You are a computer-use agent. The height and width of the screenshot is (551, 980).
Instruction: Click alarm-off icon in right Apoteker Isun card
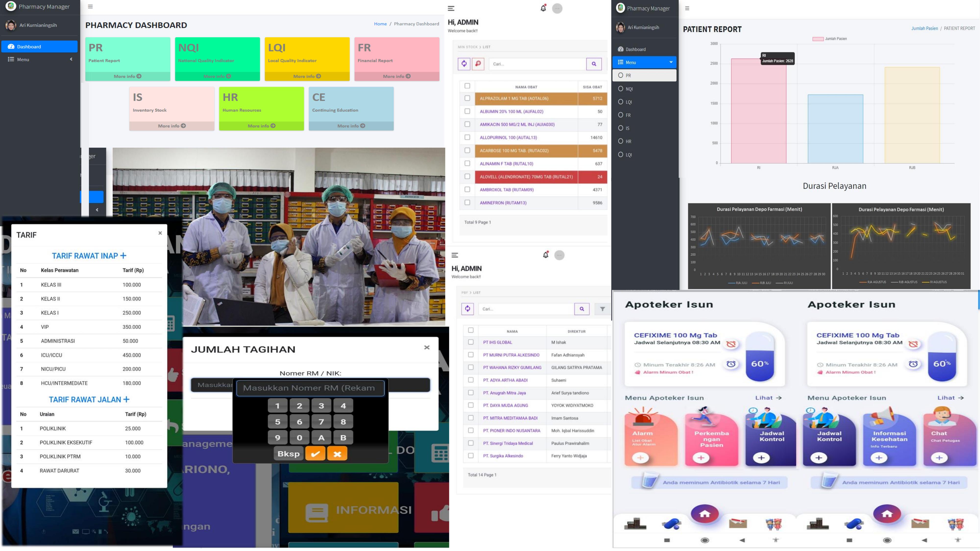tap(913, 344)
